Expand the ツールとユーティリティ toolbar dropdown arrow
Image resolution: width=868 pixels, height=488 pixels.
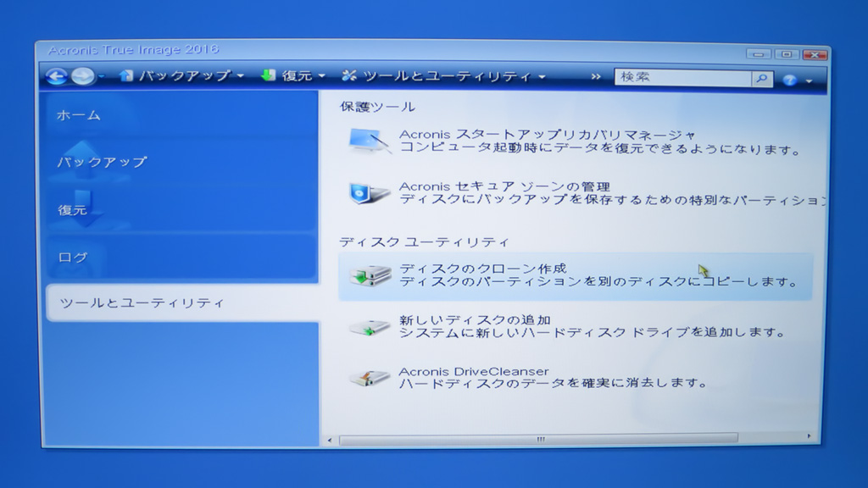coord(542,77)
